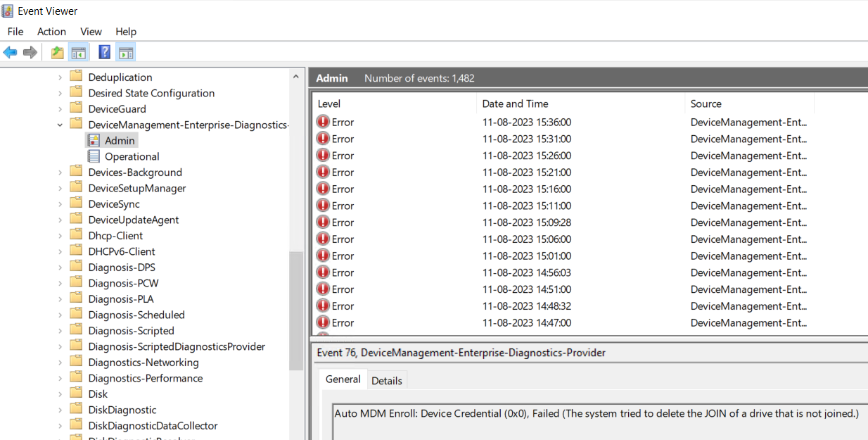Click the error icon of the 15:36:00 event
The image size is (868, 440).
coord(323,122)
